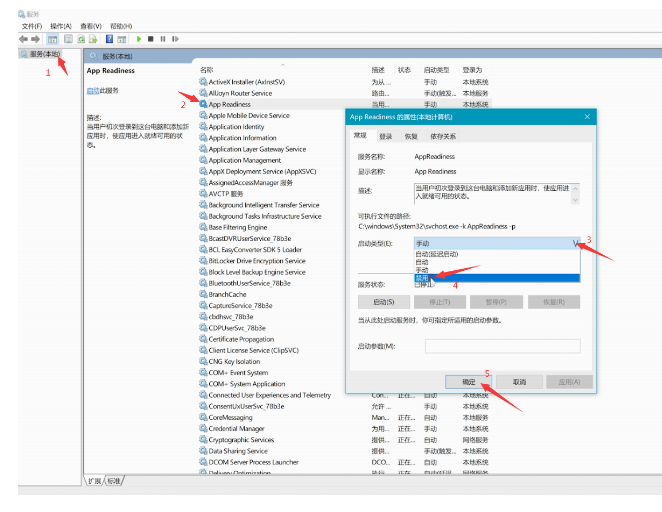Click the 取消 button
The height and width of the screenshot is (512, 662).
(x=518, y=382)
